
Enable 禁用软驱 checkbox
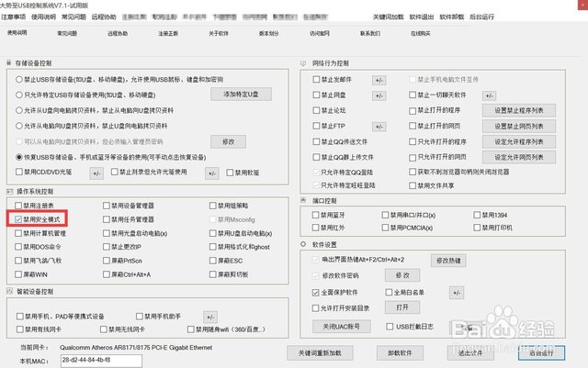click(x=230, y=173)
